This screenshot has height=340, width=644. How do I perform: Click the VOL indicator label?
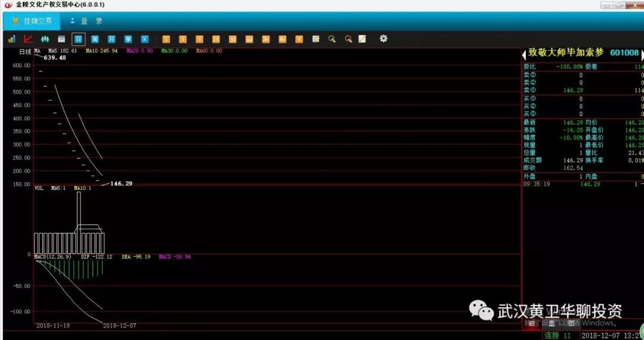click(39, 189)
